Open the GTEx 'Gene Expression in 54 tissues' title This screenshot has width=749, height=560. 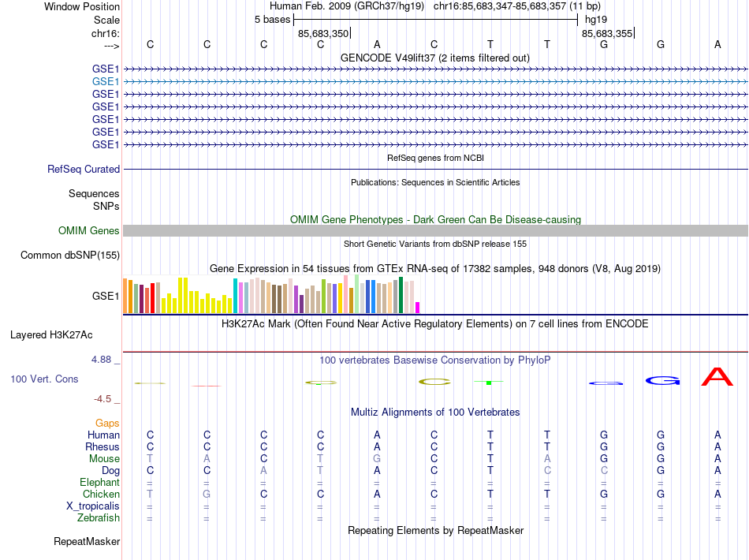[x=434, y=268]
